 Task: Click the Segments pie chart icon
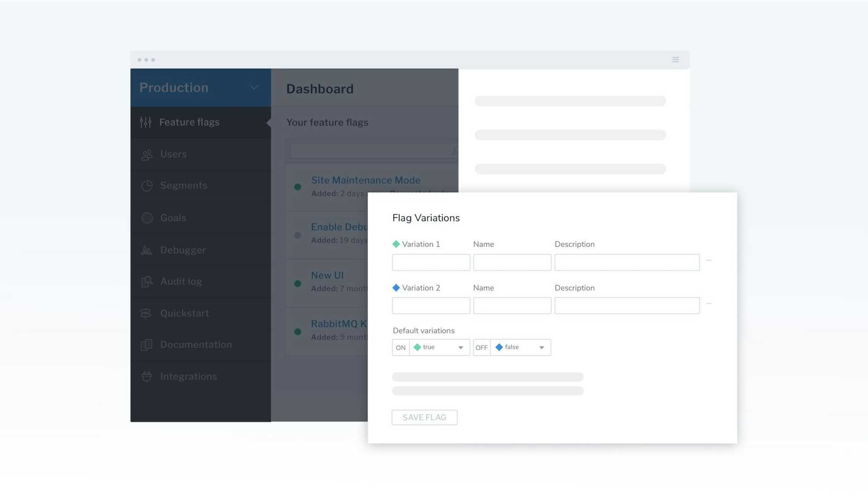[146, 185]
